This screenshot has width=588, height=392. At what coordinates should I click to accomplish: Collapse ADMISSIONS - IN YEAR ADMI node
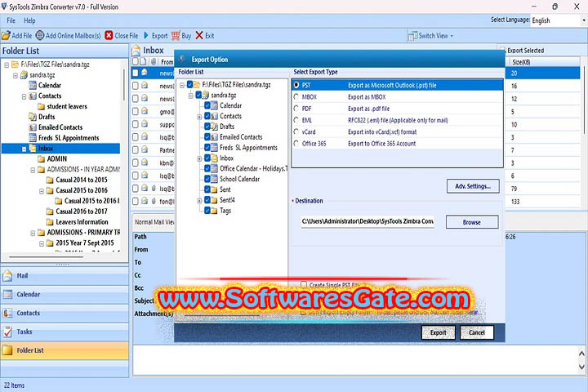click(x=33, y=170)
